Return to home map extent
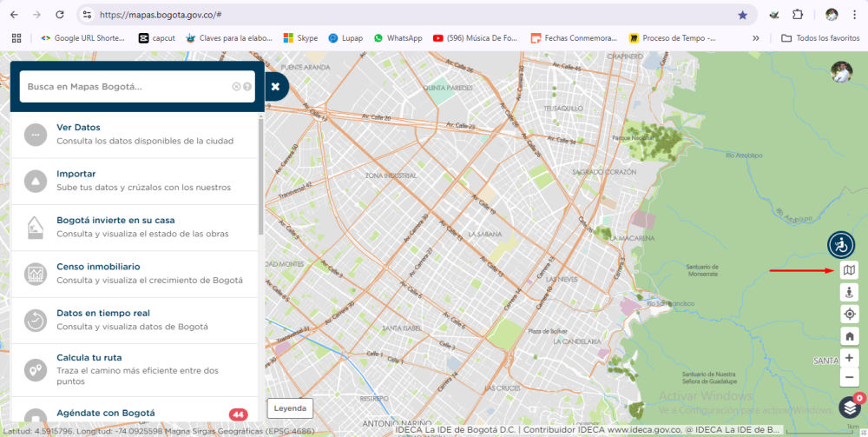Viewport: 868px width, 437px height. pos(849,336)
